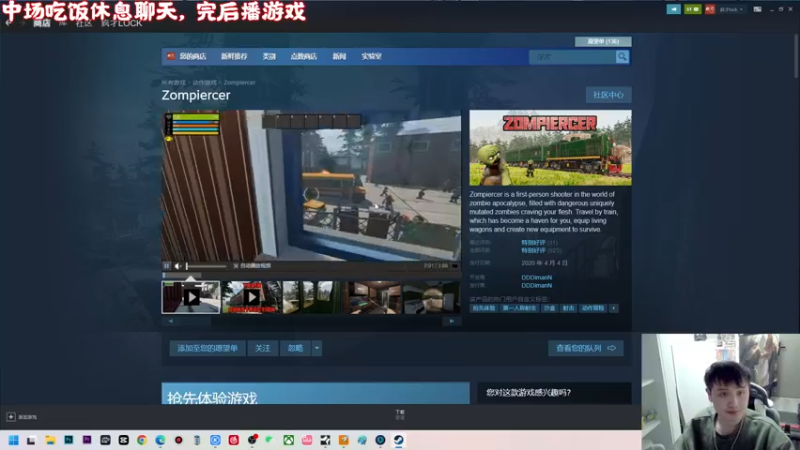Open the wishlist (136) button
This screenshot has width=800, height=450.
603,41
